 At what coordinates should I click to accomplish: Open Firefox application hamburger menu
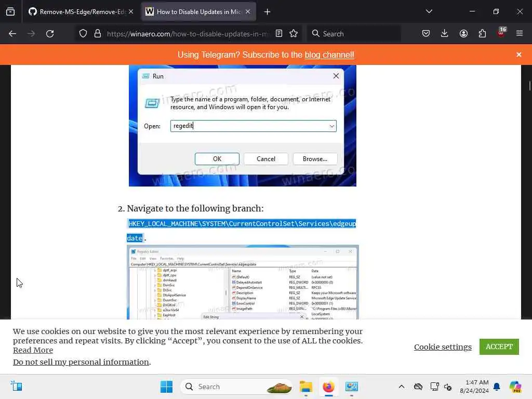(520, 34)
